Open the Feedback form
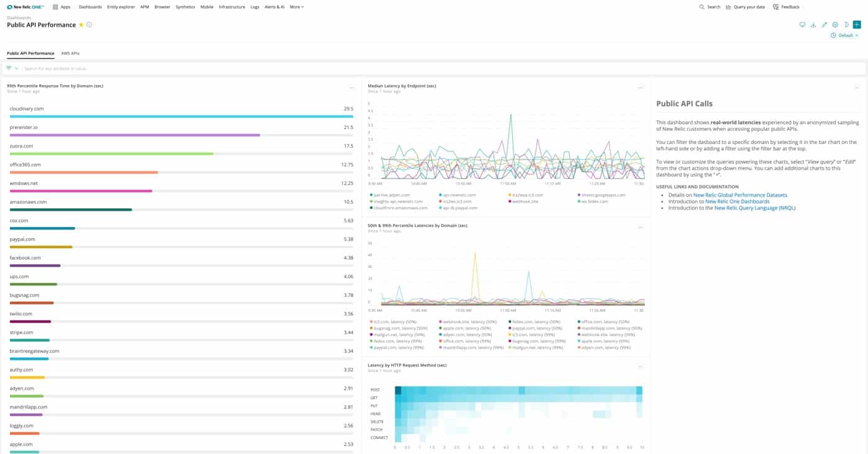The height and width of the screenshot is (454, 868). point(787,7)
